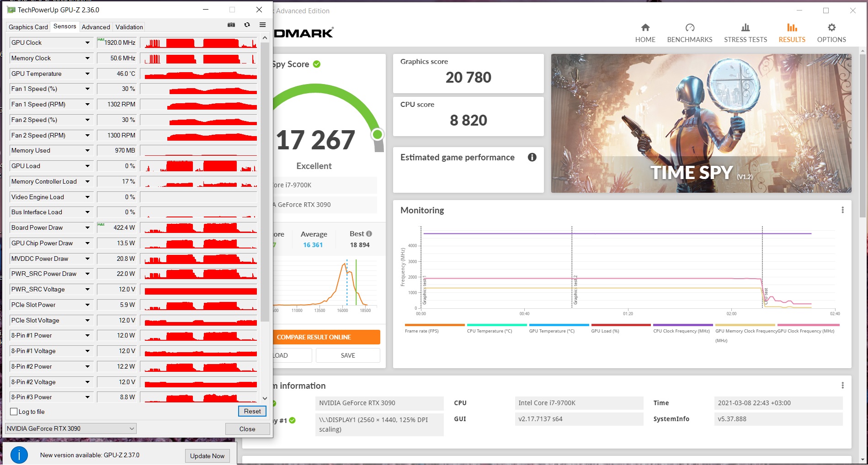Switch to the Validation tab
Screen dimensions: 868x465
[129, 27]
